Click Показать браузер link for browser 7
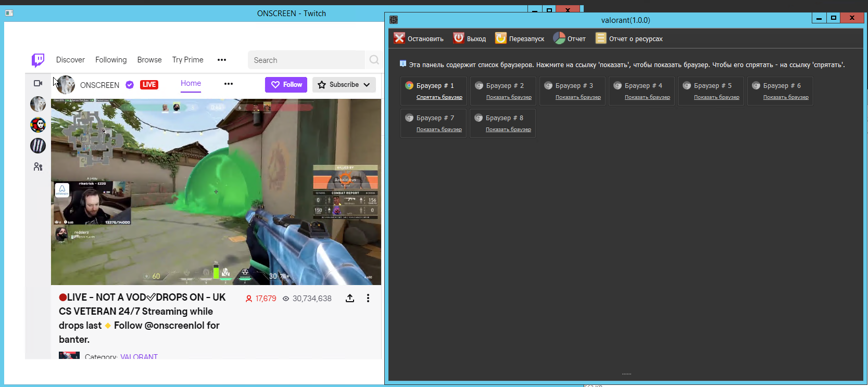 click(x=439, y=130)
